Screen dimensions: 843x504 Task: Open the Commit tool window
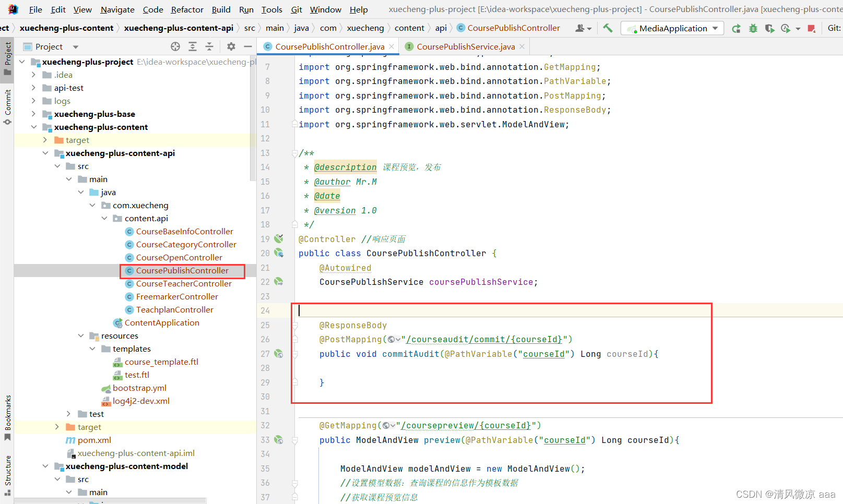point(7,107)
